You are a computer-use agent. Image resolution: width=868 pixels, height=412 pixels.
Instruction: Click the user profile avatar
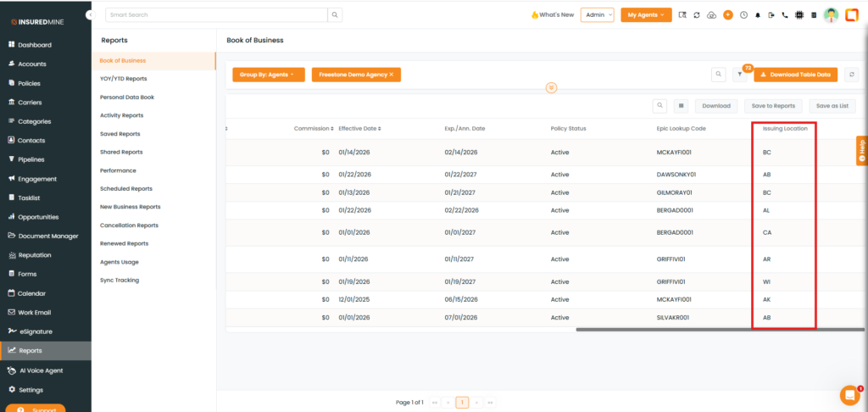[831, 15]
